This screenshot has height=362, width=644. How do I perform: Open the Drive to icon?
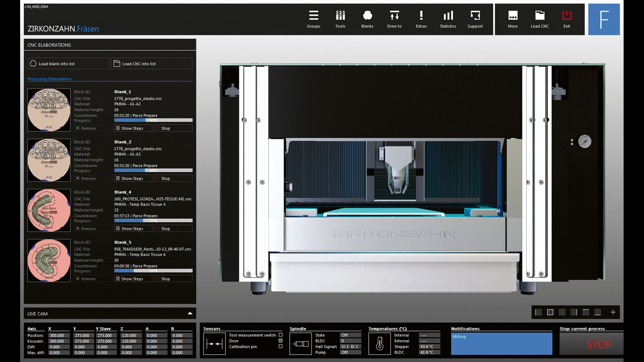tap(394, 16)
